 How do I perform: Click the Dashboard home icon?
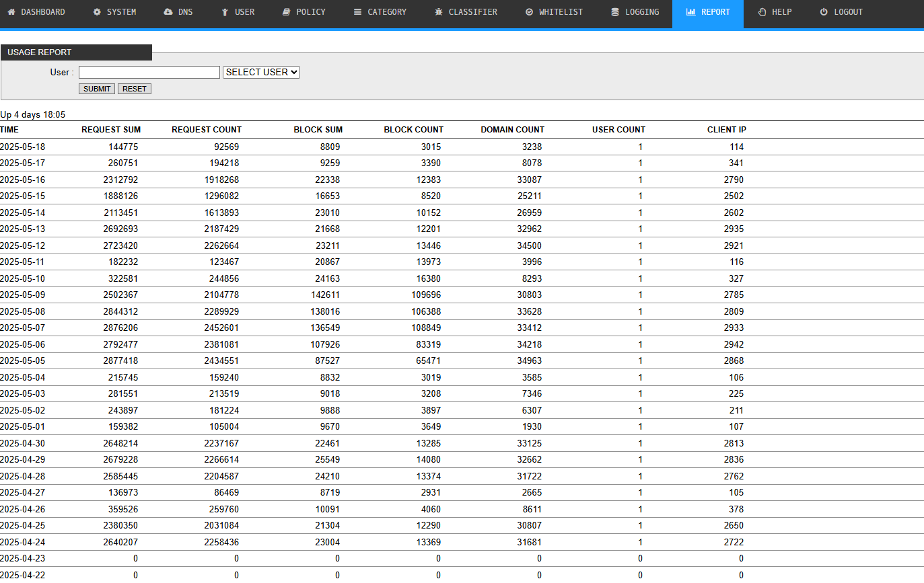coord(11,12)
